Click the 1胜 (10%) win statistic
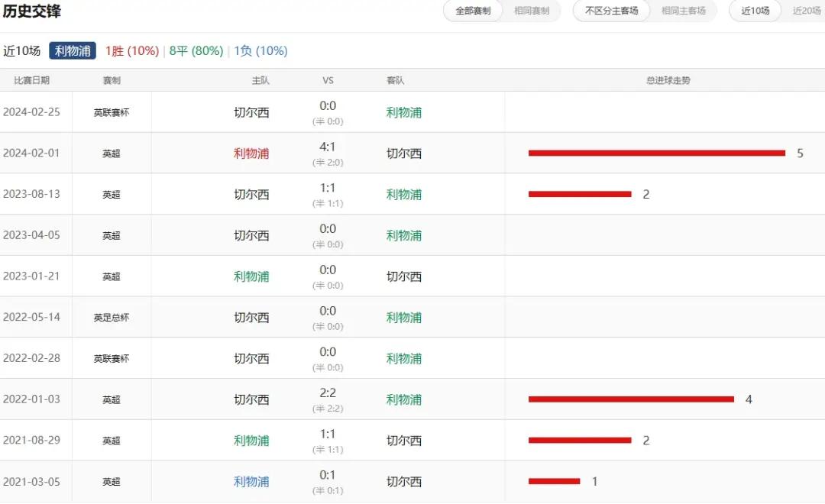The height and width of the screenshot is (504, 825). click(x=132, y=50)
